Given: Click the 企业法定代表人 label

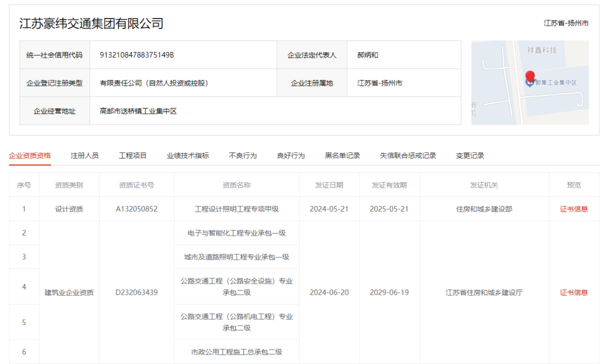Looking at the screenshot, I should point(312,55).
